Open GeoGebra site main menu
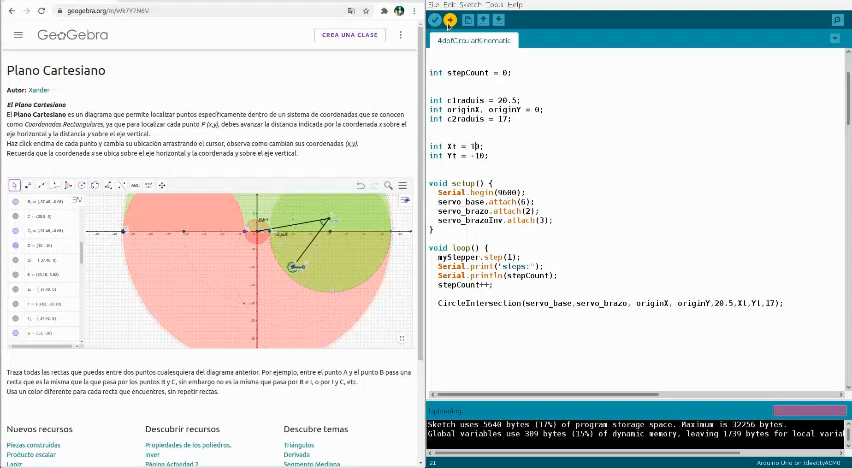The height and width of the screenshot is (468, 852). pyautogui.click(x=18, y=35)
